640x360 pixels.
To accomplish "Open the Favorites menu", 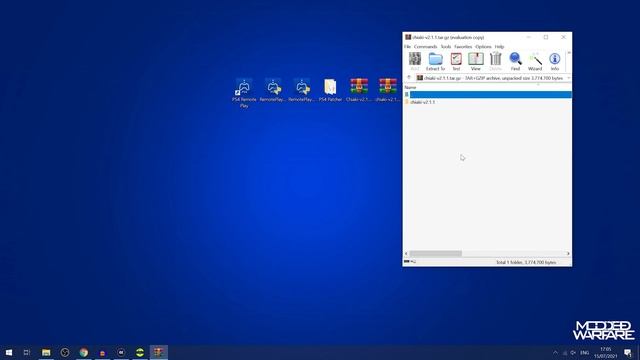I will click(x=463, y=47).
